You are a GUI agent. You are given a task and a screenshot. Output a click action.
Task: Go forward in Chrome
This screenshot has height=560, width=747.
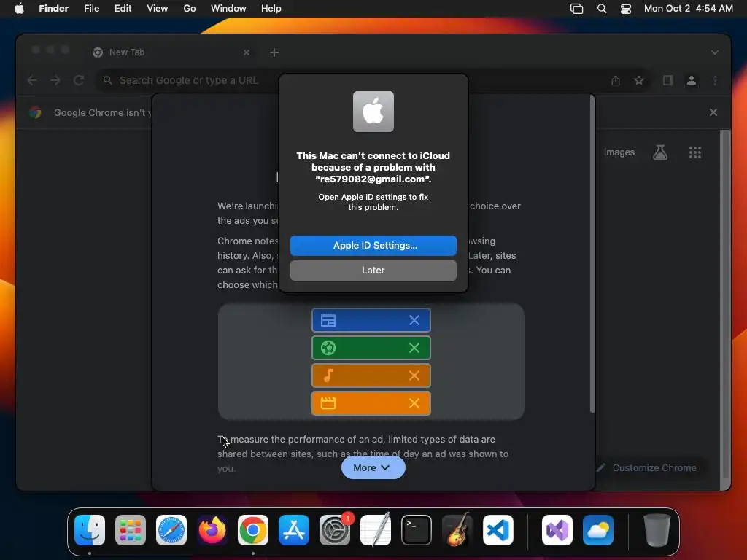(55, 80)
